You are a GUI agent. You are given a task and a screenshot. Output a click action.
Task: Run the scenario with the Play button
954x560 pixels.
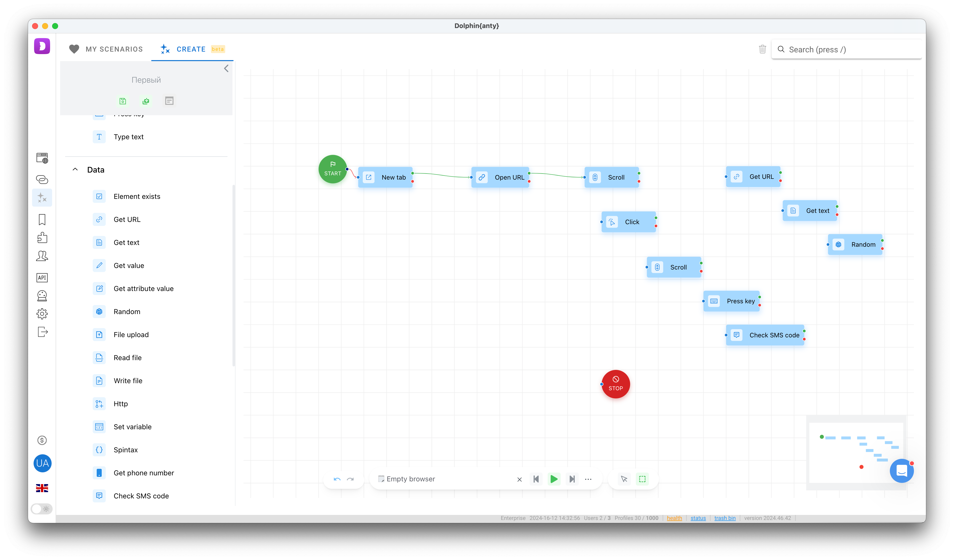pyautogui.click(x=554, y=479)
